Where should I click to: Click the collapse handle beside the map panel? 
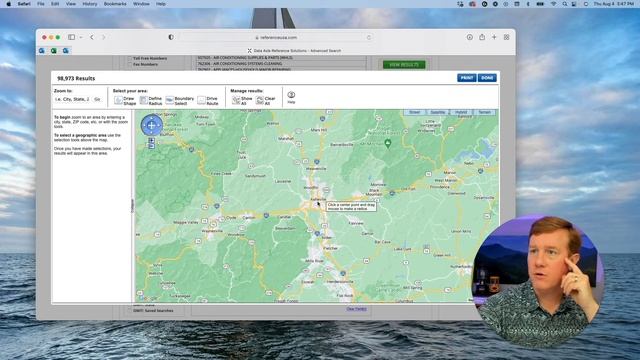(132, 206)
